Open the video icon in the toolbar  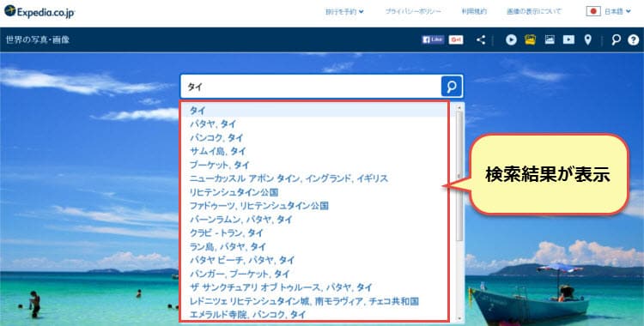pyautogui.click(x=568, y=39)
